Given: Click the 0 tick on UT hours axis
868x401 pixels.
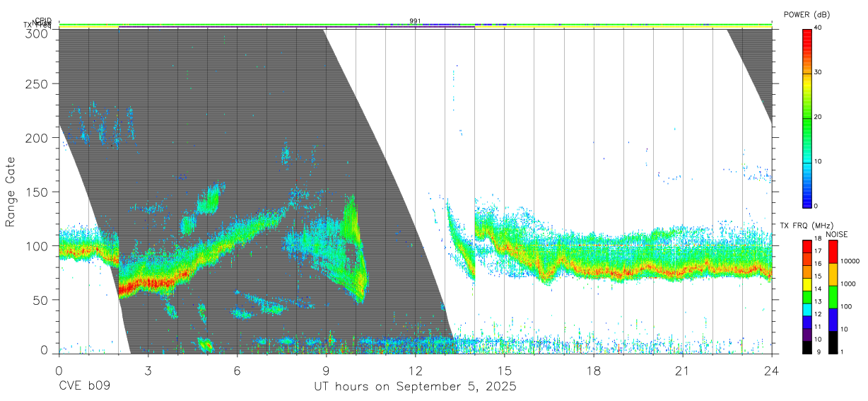Looking at the screenshot, I should (x=59, y=371).
